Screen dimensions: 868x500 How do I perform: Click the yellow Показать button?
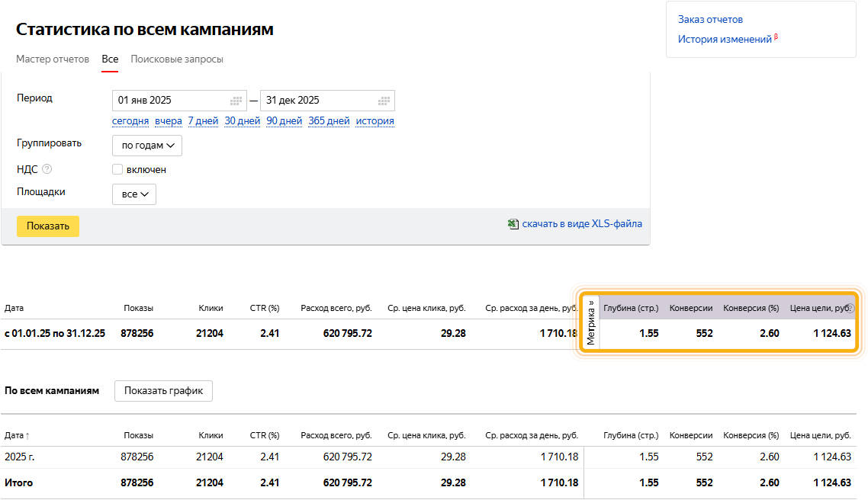(x=48, y=226)
